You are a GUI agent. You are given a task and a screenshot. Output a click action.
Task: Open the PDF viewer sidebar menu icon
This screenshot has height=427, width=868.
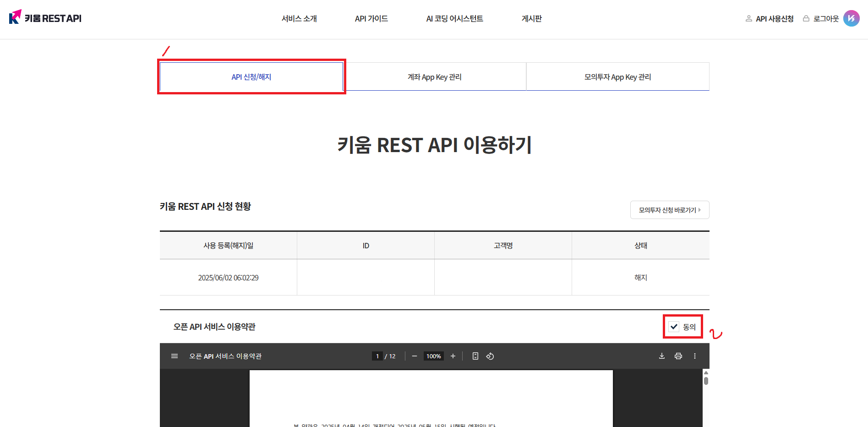pyautogui.click(x=174, y=356)
